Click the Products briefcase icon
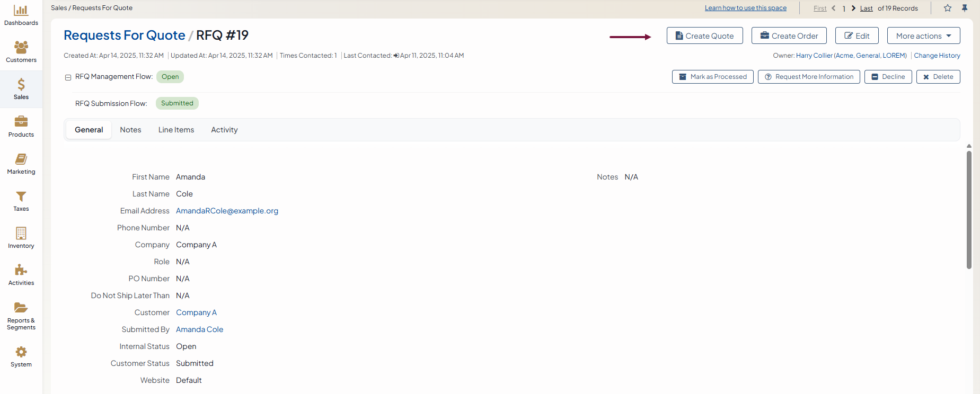 coord(21,122)
